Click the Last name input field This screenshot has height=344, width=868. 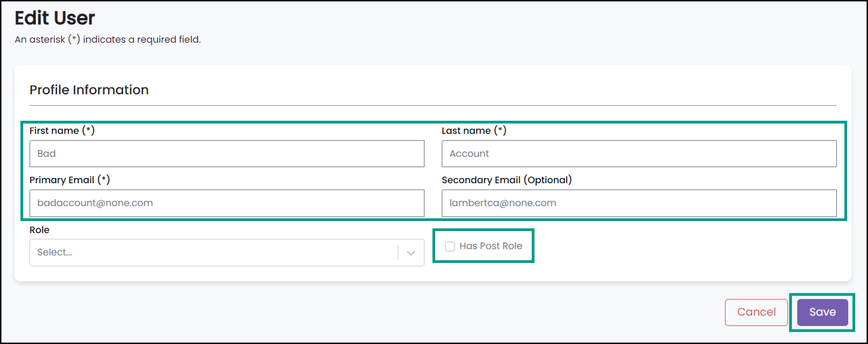coord(639,154)
